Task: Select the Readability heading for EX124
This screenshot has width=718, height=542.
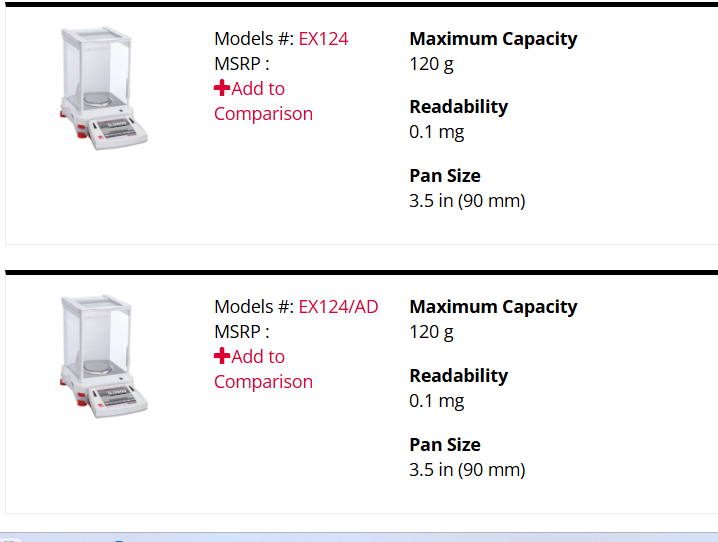Action: click(458, 107)
